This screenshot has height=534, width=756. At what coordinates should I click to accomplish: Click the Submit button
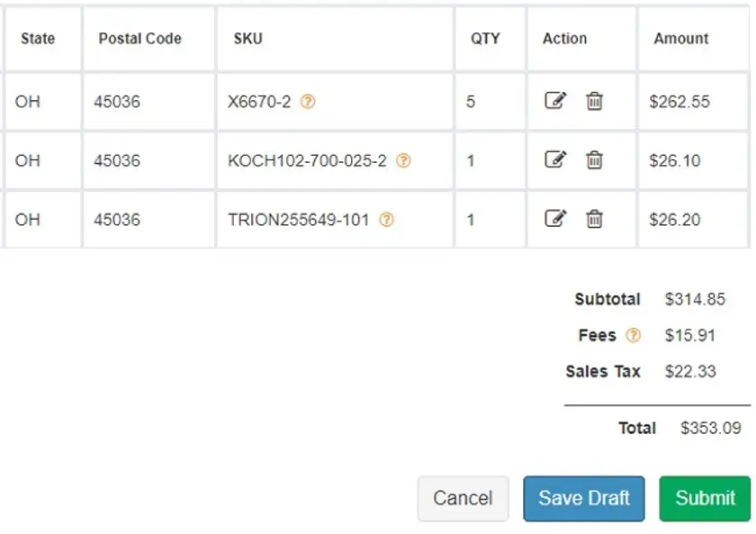coord(705,498)
